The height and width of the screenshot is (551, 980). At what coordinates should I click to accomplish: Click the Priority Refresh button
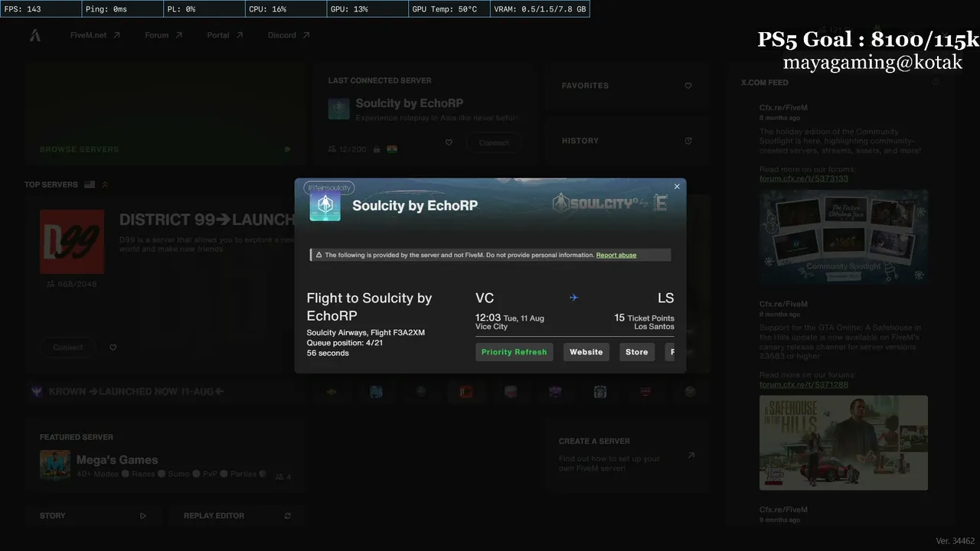point(514,352)
